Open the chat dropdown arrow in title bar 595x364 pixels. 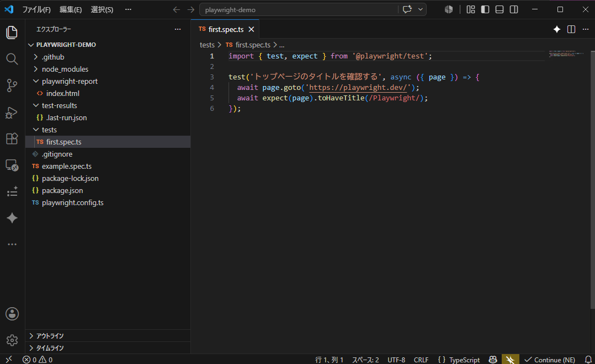pos(421,9)
